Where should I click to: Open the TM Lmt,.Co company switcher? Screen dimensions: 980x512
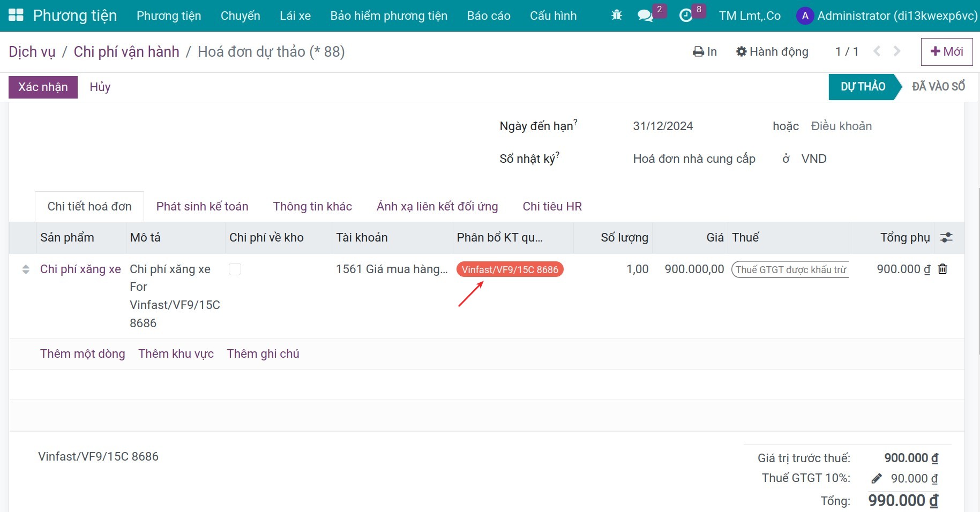750,16
